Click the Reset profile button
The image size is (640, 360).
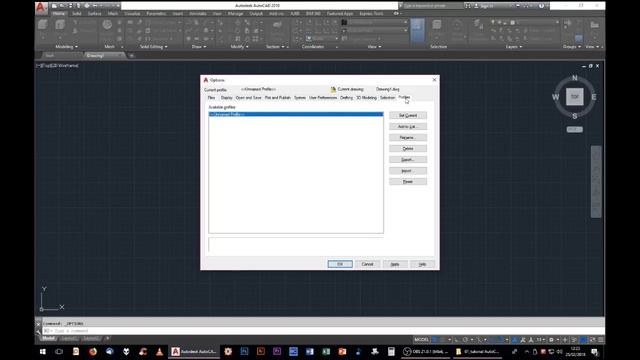408,182
